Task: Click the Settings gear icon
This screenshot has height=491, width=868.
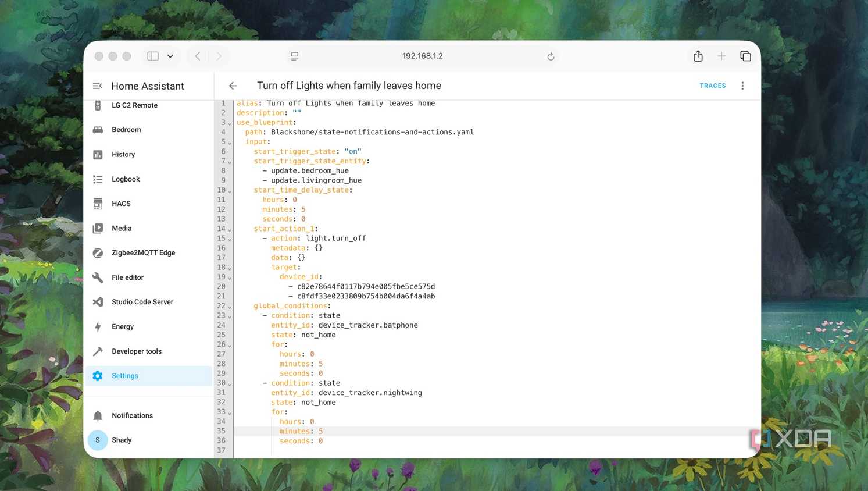Action: click(98, 376)
